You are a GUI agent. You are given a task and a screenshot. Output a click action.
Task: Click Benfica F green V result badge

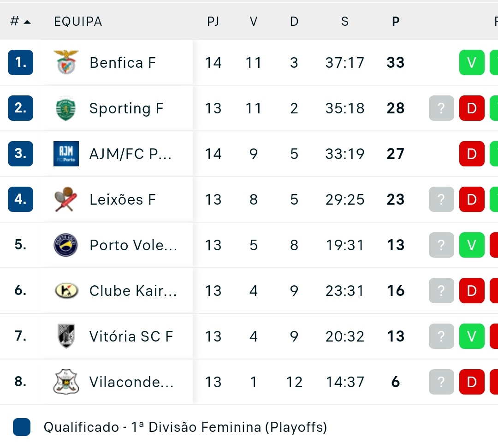click(x=472, y=63)
